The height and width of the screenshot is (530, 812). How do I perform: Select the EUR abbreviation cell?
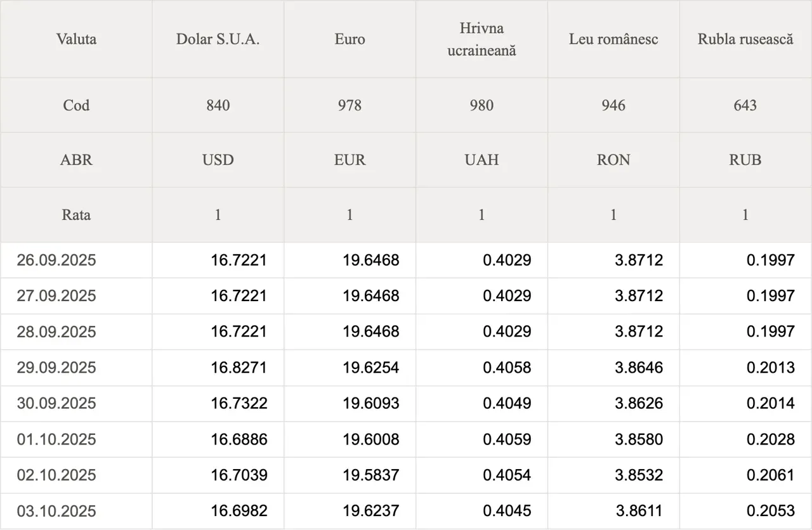point(350,160)
